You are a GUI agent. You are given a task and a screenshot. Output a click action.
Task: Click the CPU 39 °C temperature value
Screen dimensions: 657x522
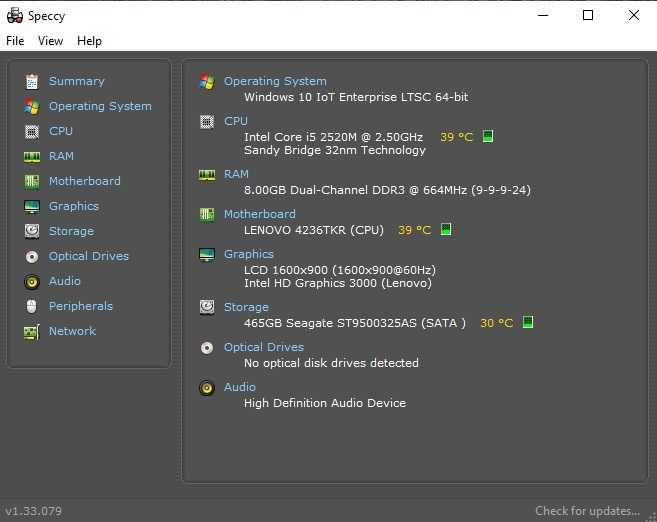(x=456, y=137)
